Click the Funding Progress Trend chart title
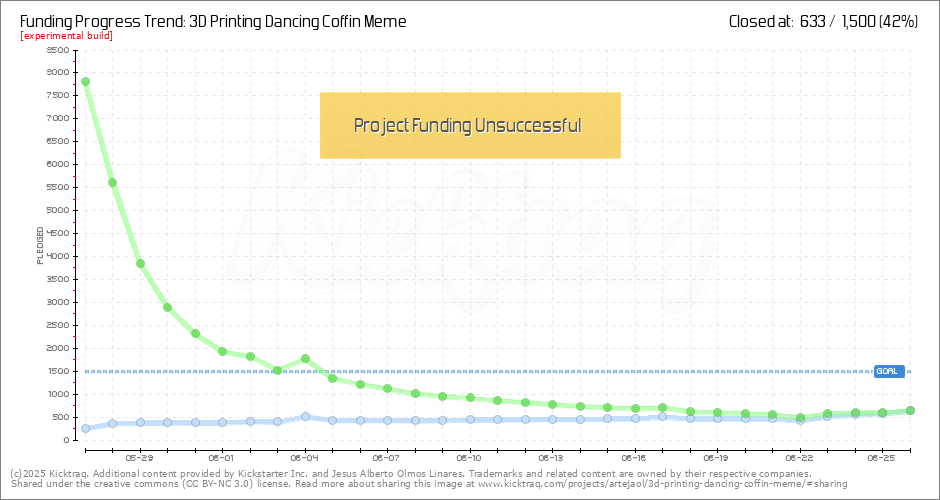Screen dimensions: 940x500 tap(213, 20)
